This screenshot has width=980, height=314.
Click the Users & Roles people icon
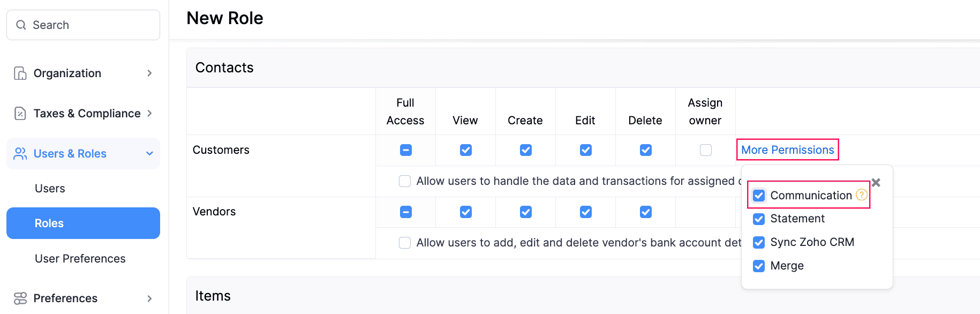20,154
